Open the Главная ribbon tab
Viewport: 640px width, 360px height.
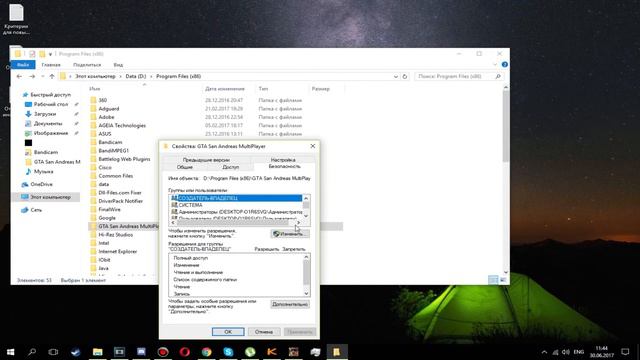(x=51, y=65)
